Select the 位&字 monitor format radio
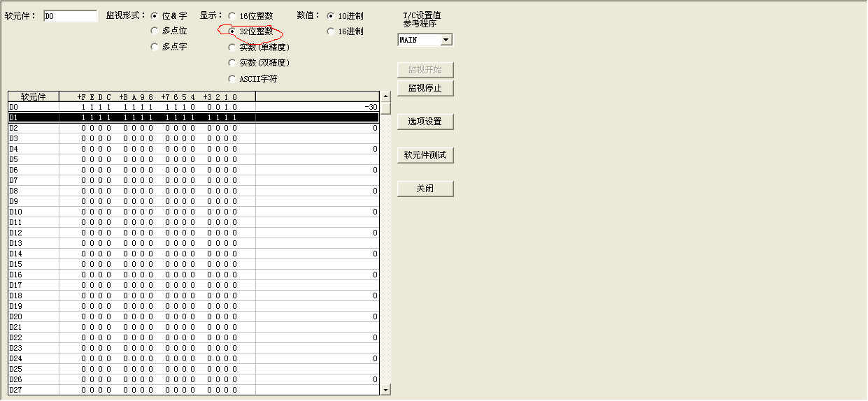Screen dimensions: 868x401 pos(155,15)
